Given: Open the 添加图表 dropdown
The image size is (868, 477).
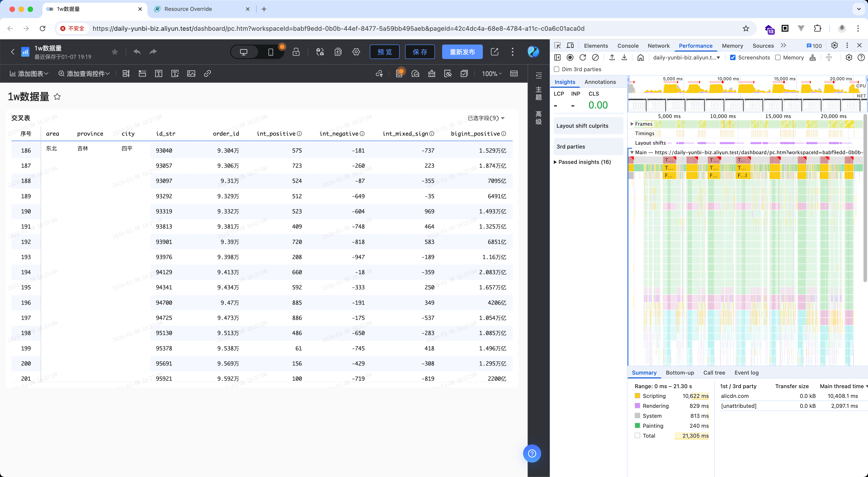Looking at the screenshot, I should point(29,73).
